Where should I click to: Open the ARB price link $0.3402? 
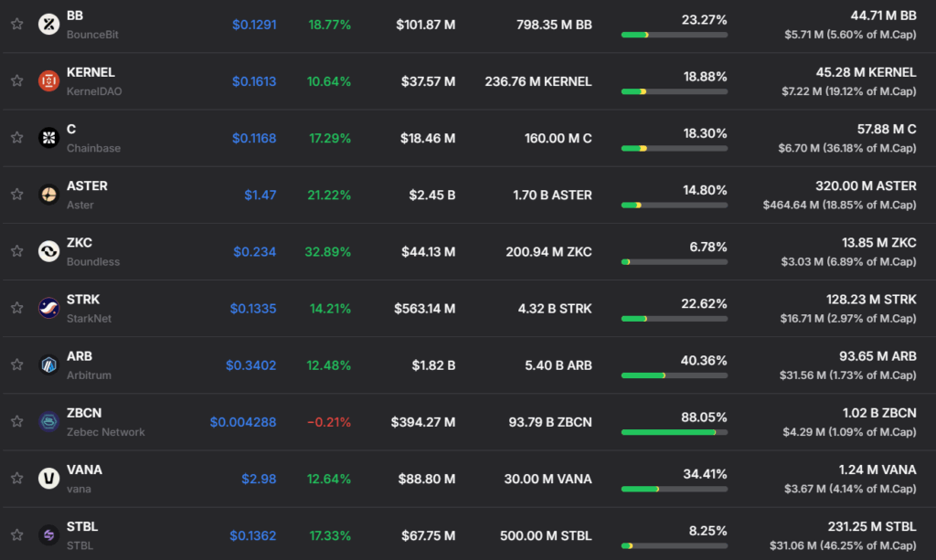click(x=252, y=365)
